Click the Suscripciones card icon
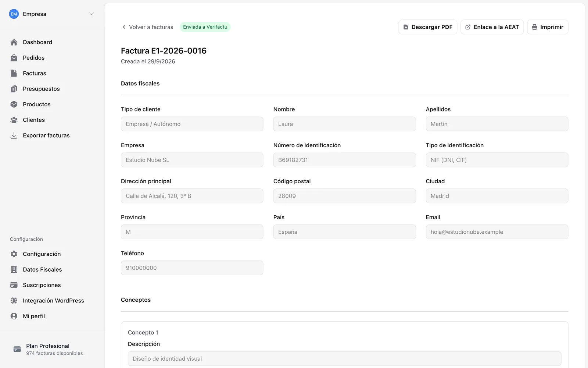 (14, 285)
